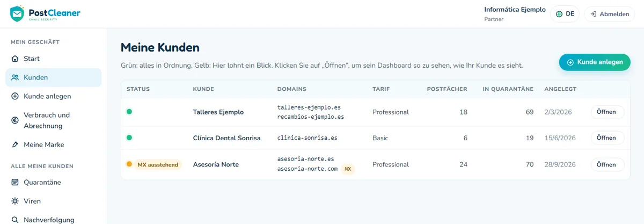The height and width of the screenshot is (224, 644).
Task: Click the globe icon in language selector
Action: click(559, 14)
